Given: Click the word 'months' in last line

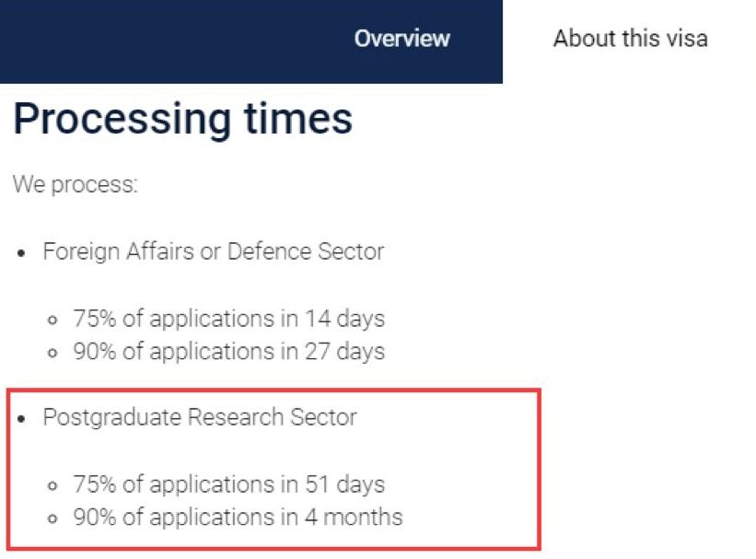Looking at the screenshot, I should point(363,517).
